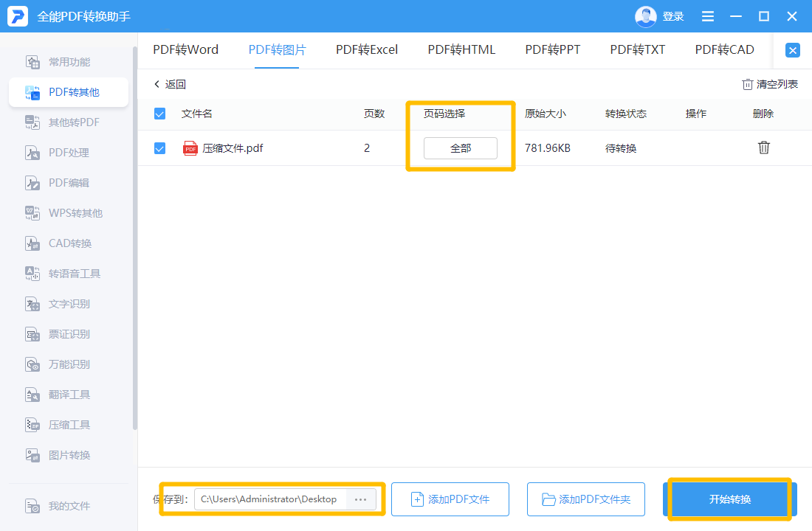Open WPS转其他 sidebar item
This screenshot has height=531, width=812.
point(69,213)
